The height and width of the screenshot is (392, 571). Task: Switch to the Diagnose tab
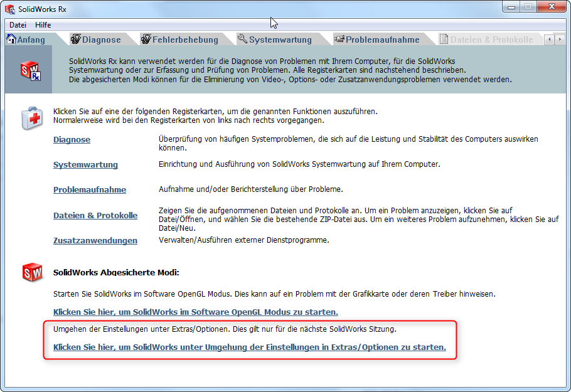[x=101, y=40]
